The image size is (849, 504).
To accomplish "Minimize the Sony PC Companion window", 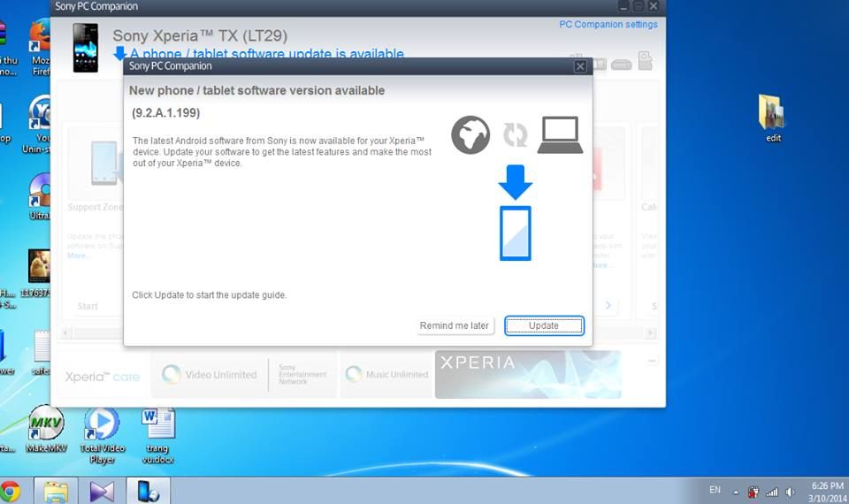I will (623, 6).
